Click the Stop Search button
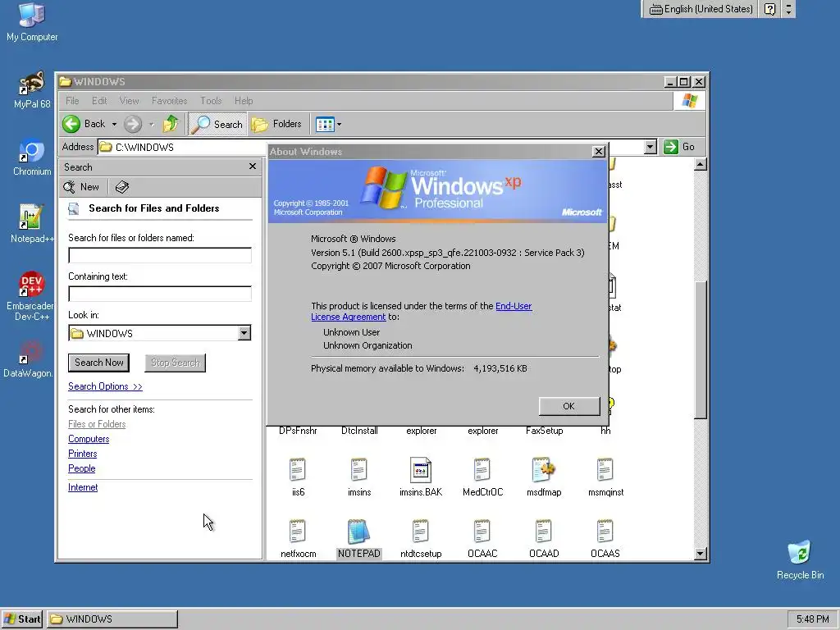 [x=176, y=362]
